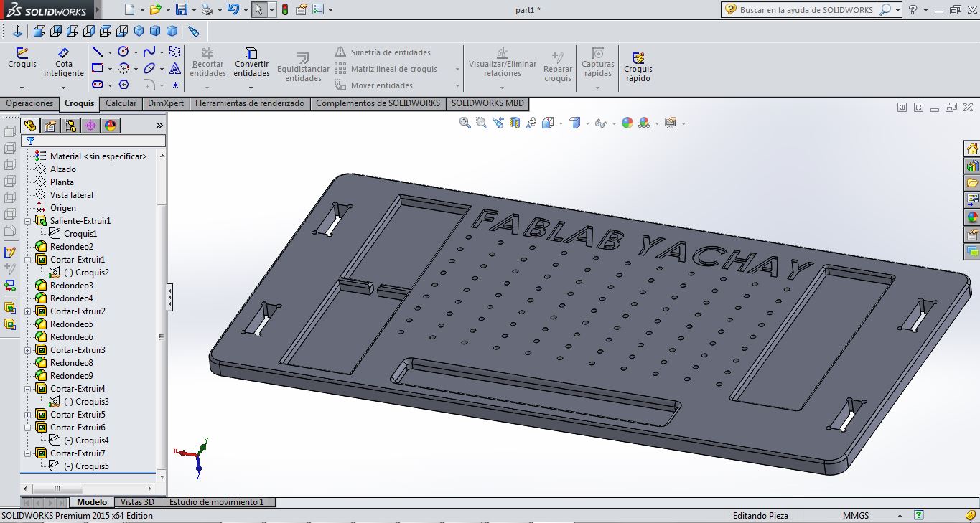Open Herramientas de renderizado tab
980x523 pixels.
click(250, 103)
